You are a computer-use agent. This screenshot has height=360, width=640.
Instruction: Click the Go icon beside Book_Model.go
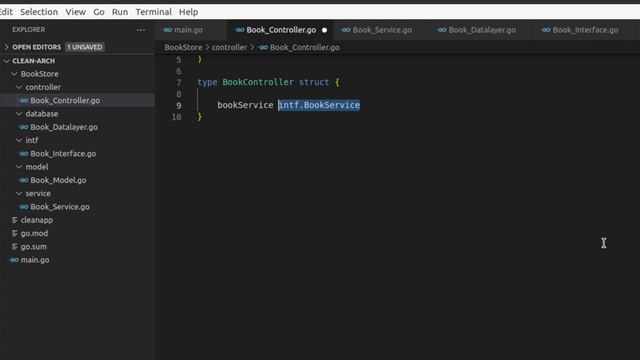click(24, 180)
